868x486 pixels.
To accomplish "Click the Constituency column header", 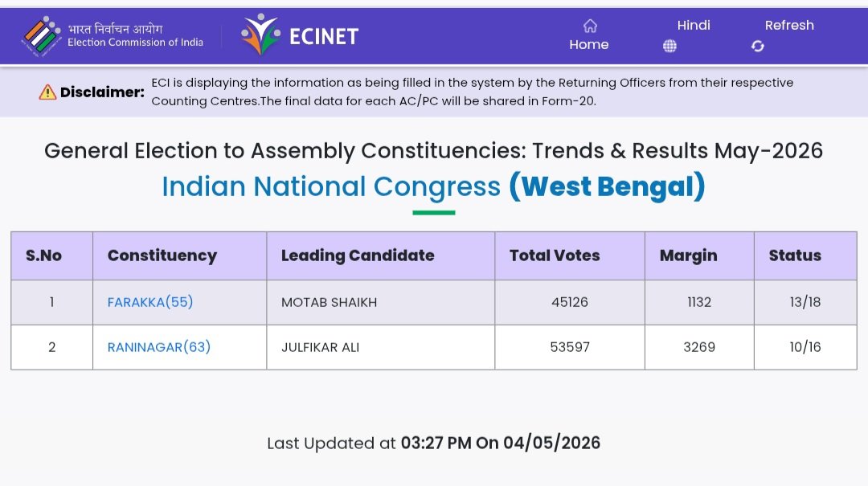I will [x=162, y=255].
